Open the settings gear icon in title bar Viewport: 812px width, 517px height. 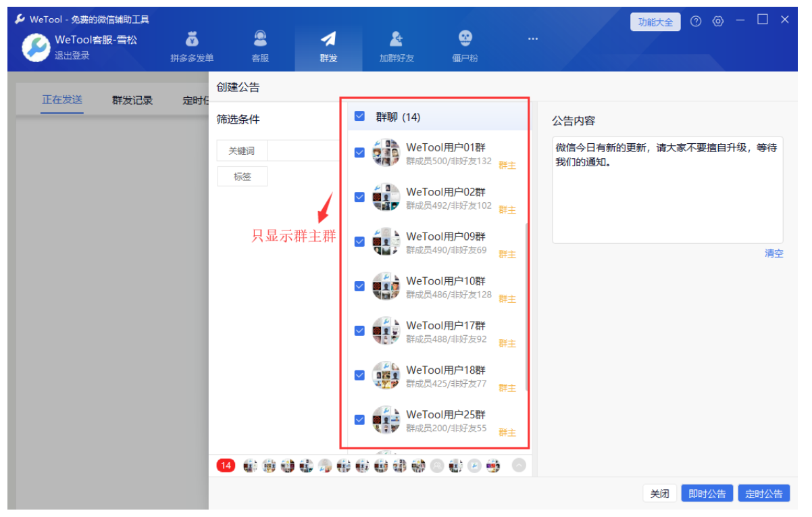pyautogui.click(x=718, y=22)
